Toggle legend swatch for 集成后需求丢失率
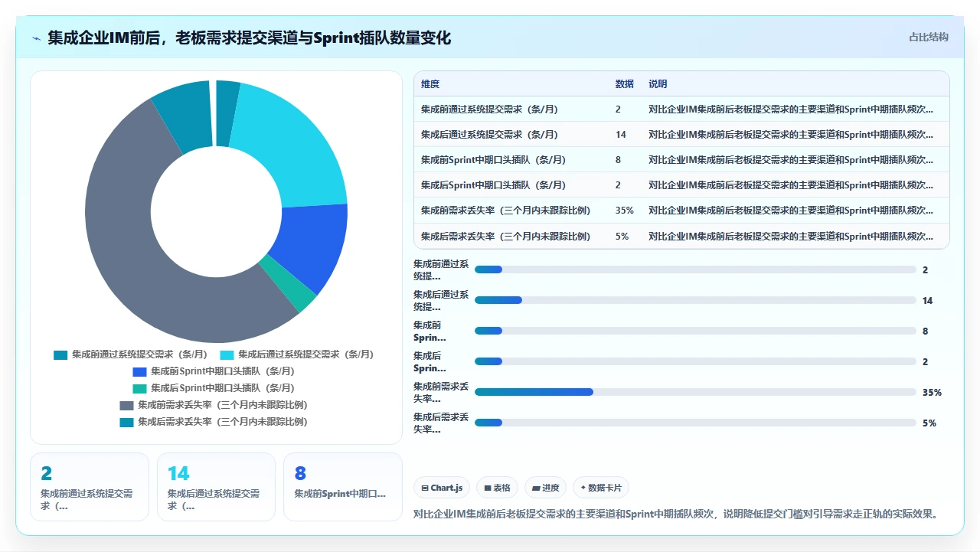The height and width of the screenshot is (552, 980). pyautogui.click(x=126, y=423)
